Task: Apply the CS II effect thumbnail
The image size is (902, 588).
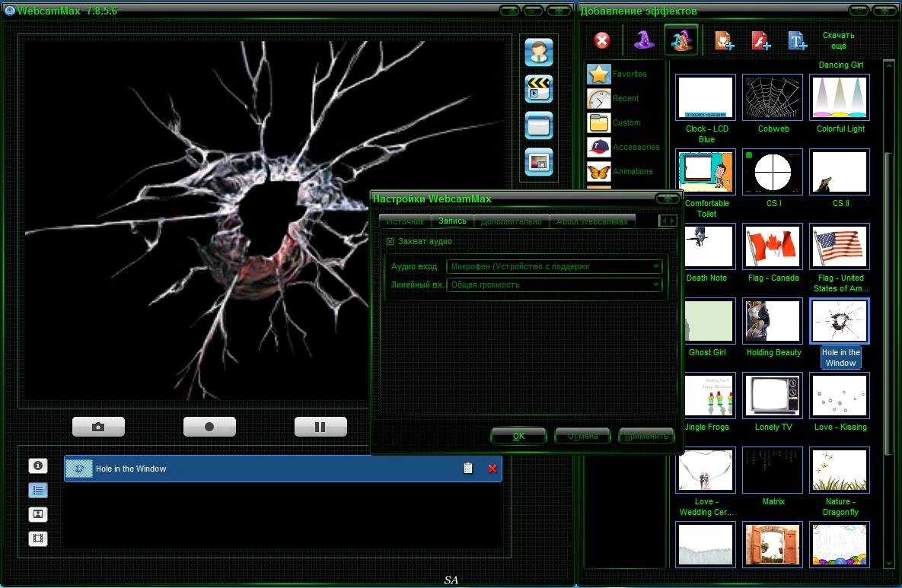Action: coord(840,172)
